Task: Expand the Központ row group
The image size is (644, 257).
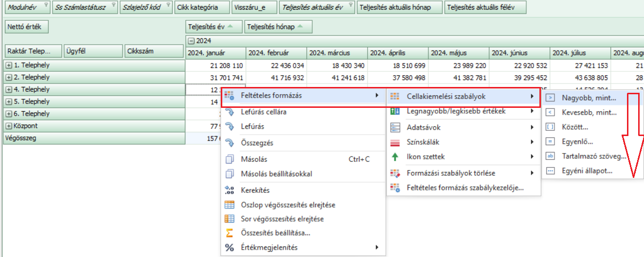Action: [9, 126]
